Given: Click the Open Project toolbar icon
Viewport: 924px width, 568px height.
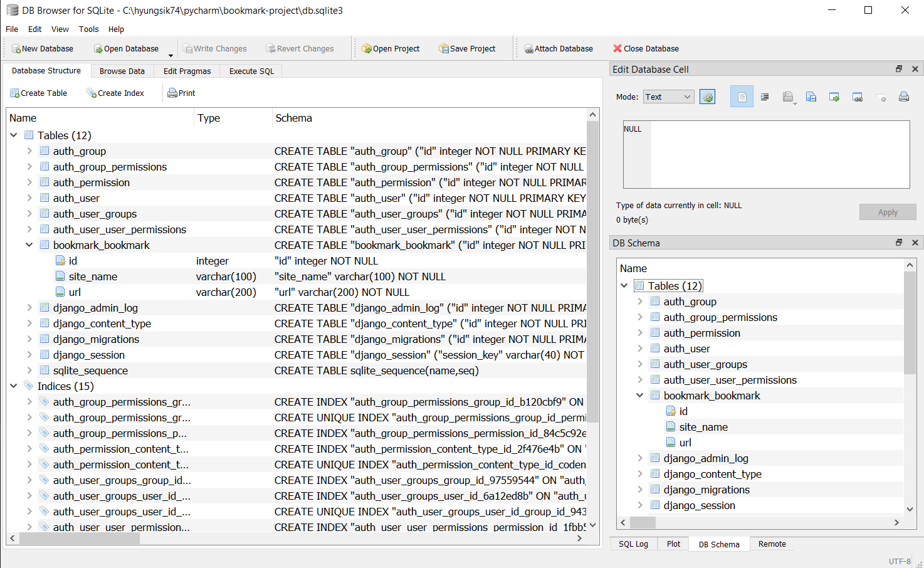Looking at the screenshot, I should pyautogui.click(x=367, y=49).
